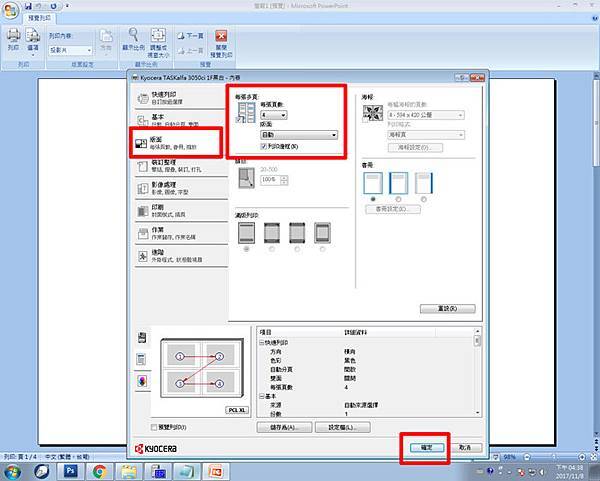The height and width of the screenshot is (481, 600).
Task: Enable the poster checkbox beside the 海報 icon
Action: click(365, 119)
